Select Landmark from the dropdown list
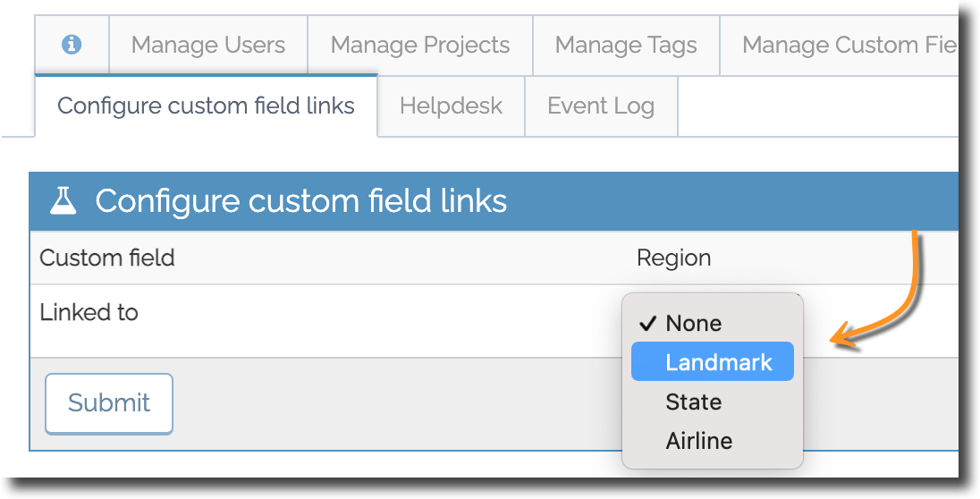Viewport: 980px width, 499px height. [713, 361]
